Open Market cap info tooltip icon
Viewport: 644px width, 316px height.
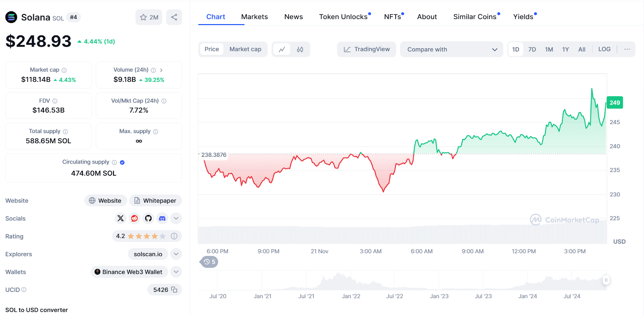coord(64,70)
